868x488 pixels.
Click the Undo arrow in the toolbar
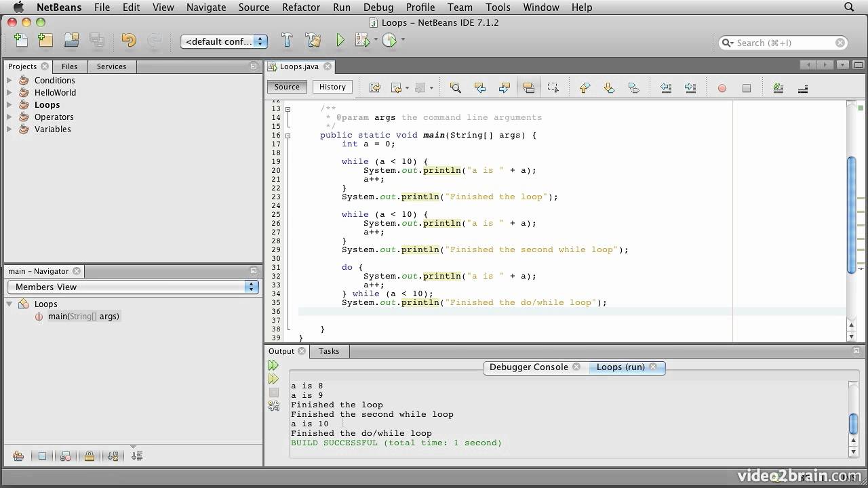129,41
